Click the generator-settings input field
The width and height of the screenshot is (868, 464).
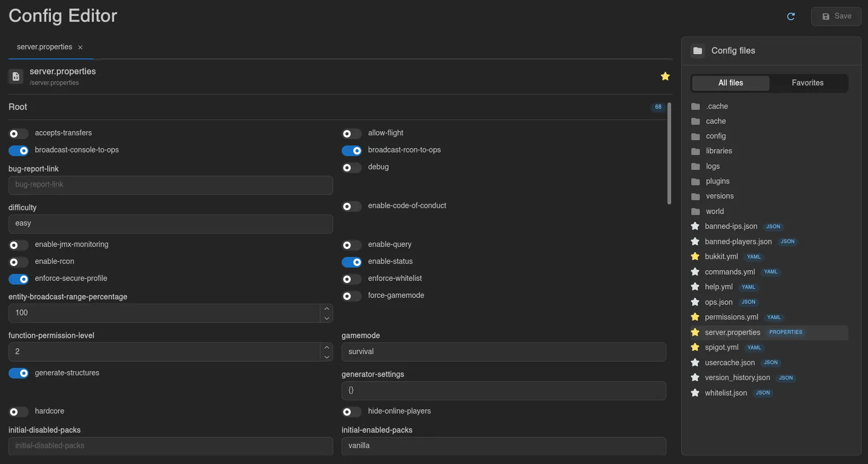click(x=504, y=391)
